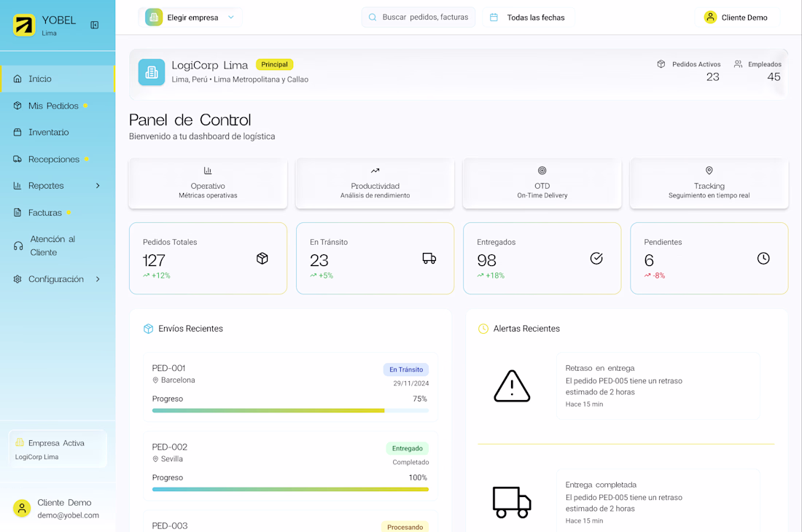Click the clock icon in Pendientes card

point(763,259)
